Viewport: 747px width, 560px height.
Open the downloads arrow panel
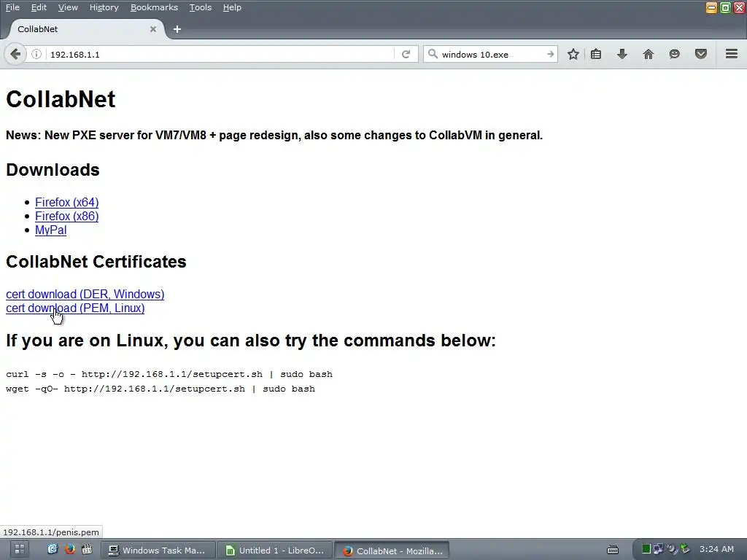(x=622, y=54)
